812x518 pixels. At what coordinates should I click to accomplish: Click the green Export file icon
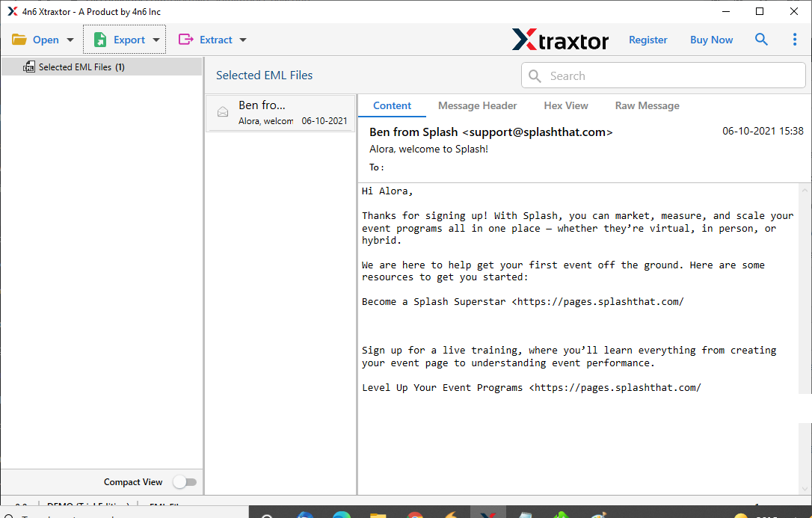(100, 40)
